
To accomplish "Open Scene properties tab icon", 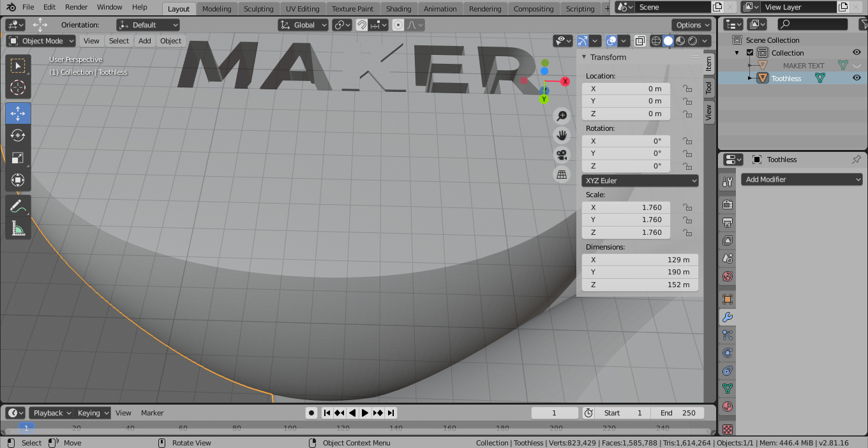I will coord(727,258).
